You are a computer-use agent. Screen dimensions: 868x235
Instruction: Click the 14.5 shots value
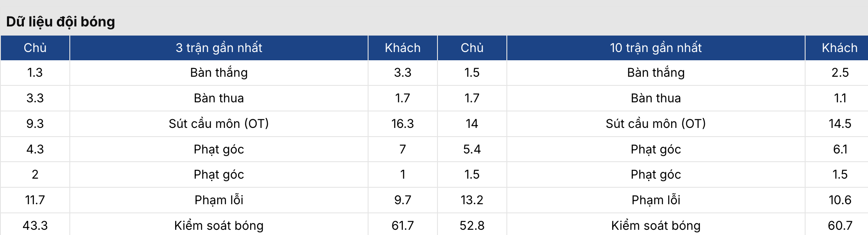coord(839,124)
